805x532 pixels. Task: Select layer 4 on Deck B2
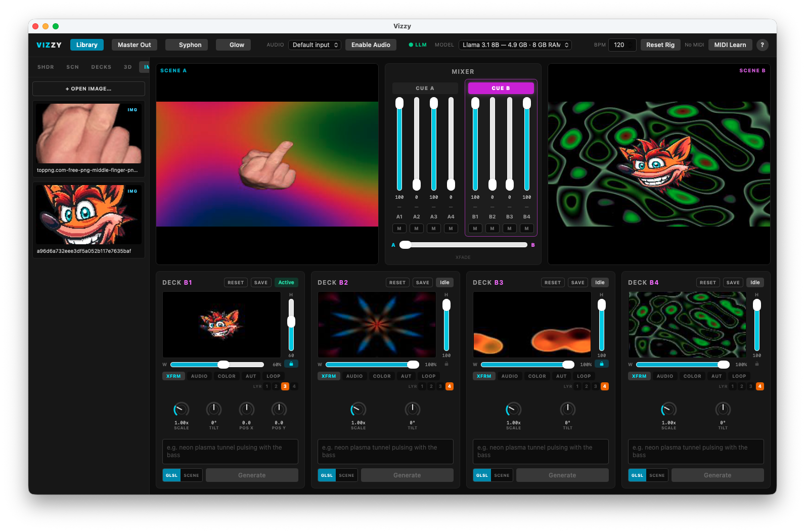[450, 386]
